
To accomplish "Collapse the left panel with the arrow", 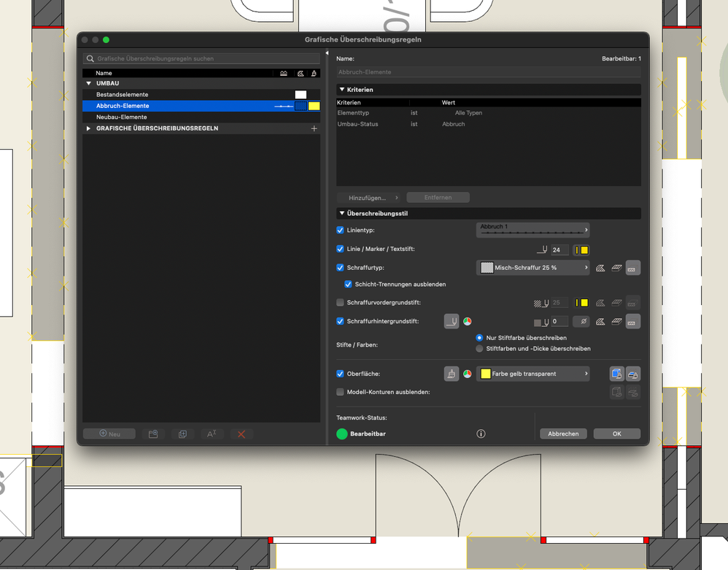I will (x=327, y=53).
